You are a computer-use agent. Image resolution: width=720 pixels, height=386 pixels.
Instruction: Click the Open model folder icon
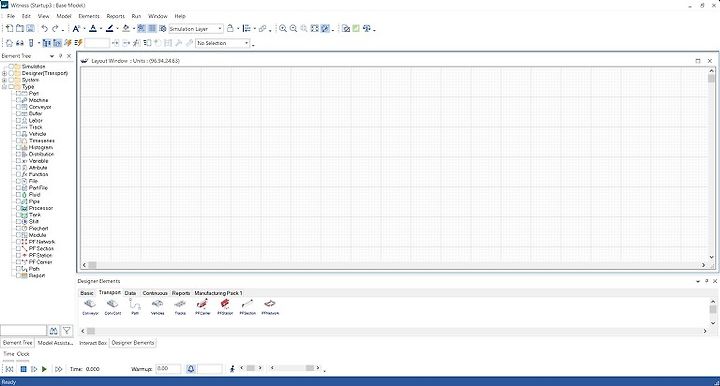pos(20,28)
